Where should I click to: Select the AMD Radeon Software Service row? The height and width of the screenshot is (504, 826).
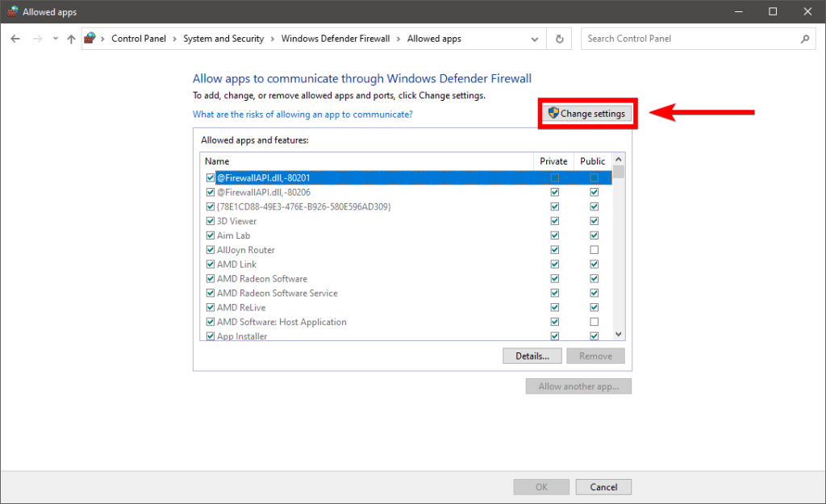click(407, 294)
